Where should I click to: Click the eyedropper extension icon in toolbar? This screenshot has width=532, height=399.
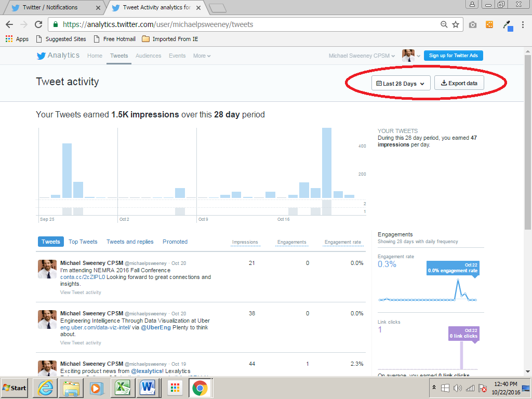(x=508, y=24)
